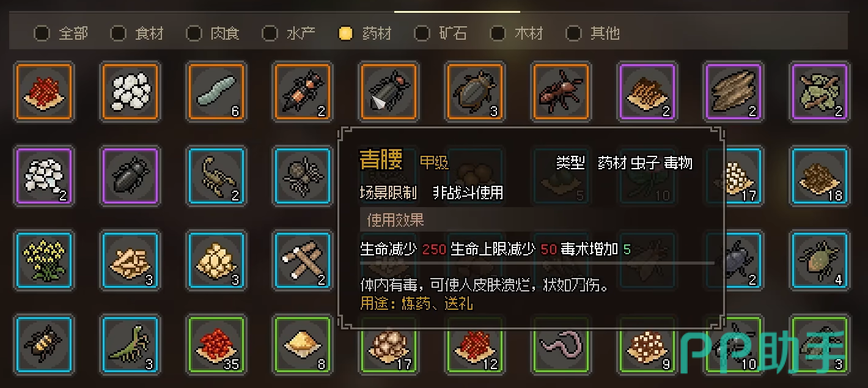Click the 肉食 category label
The width and height of the screenshot is (868, 388).
point(225,33)
